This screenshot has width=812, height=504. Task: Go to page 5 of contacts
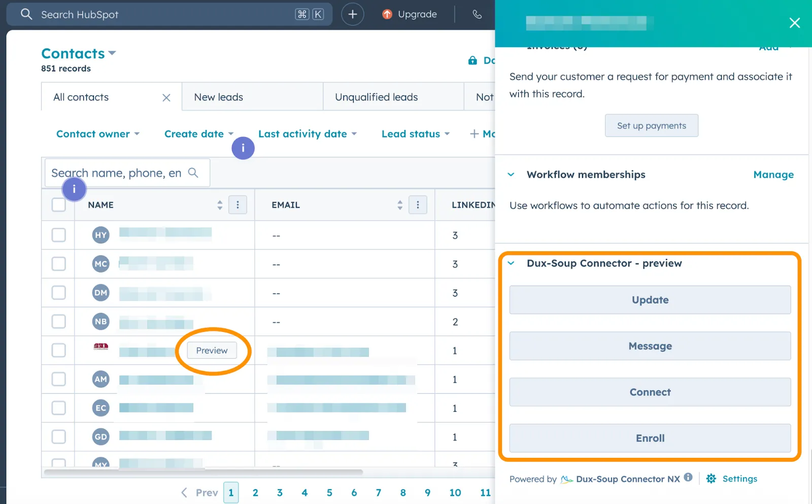329,492
